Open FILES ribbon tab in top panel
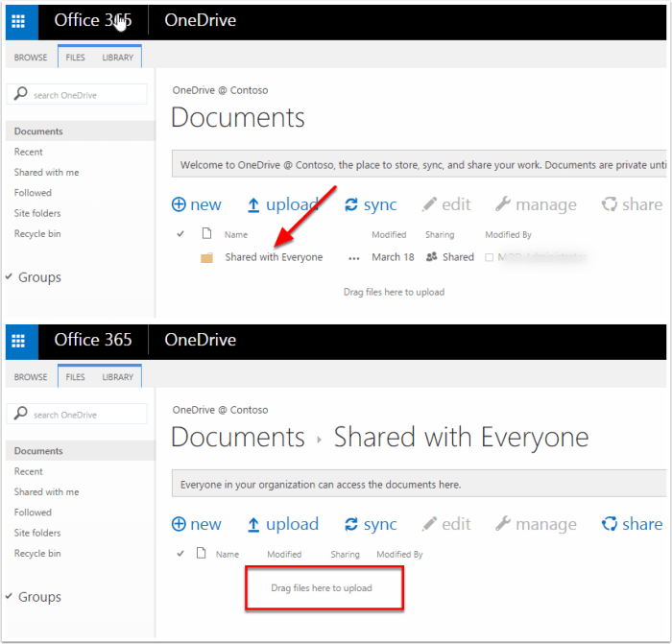Image resolution: width=672 pixels, height=644 pixels. click(x=76, y=58)
